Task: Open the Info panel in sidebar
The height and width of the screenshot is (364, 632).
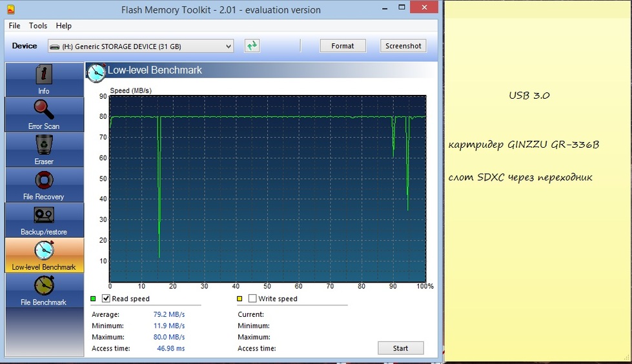Action: [44, 79]
